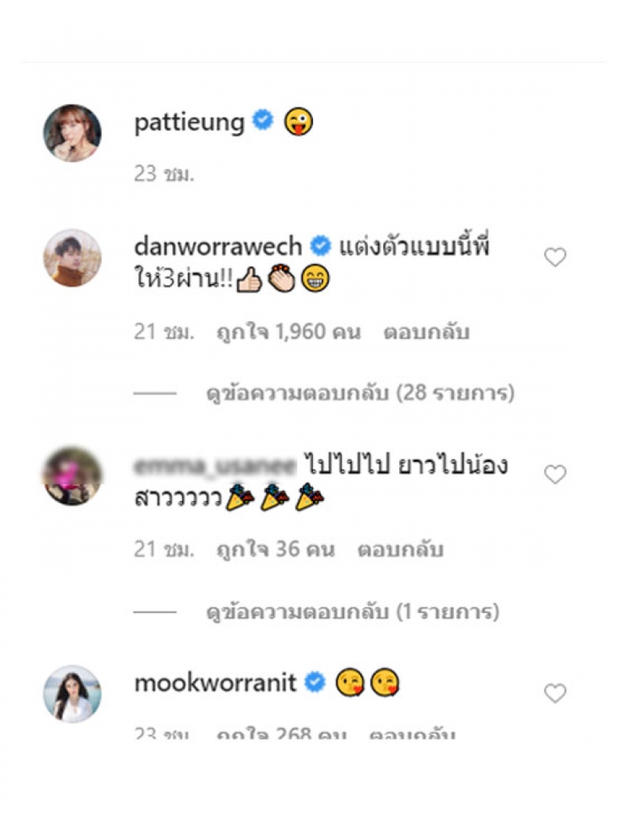Open danworrawech's profile avatar
Image resolution: width=626 pixels, height=840 pixels.
click(72, 258)
